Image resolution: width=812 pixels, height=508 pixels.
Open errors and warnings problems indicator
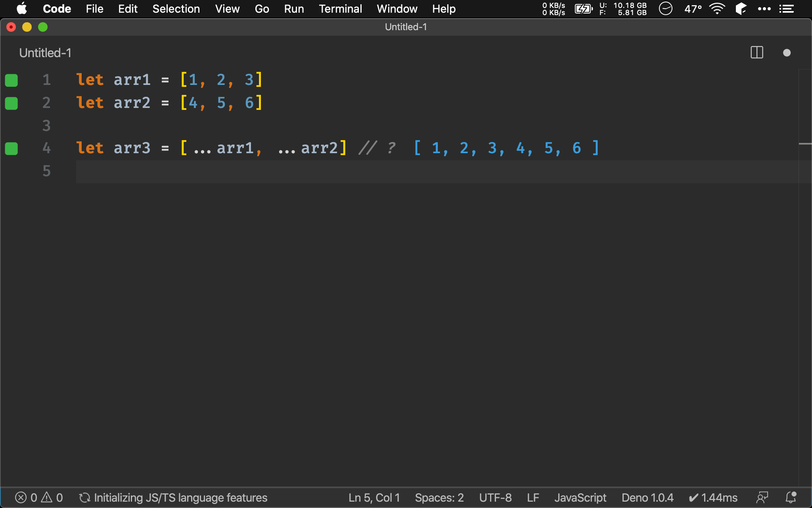pos(39,497)
